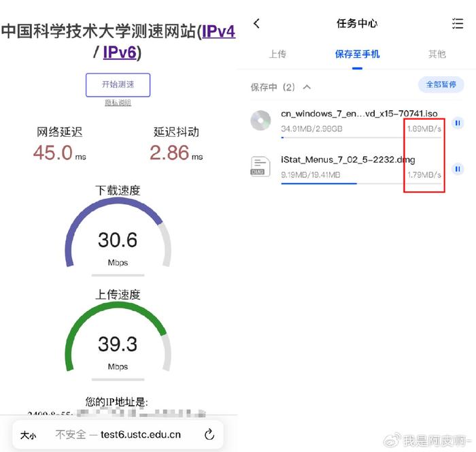This screenshot has width=476, height=452.
Task: Click the 30.6 Mbps download gauge
Action: coord(118,233)
